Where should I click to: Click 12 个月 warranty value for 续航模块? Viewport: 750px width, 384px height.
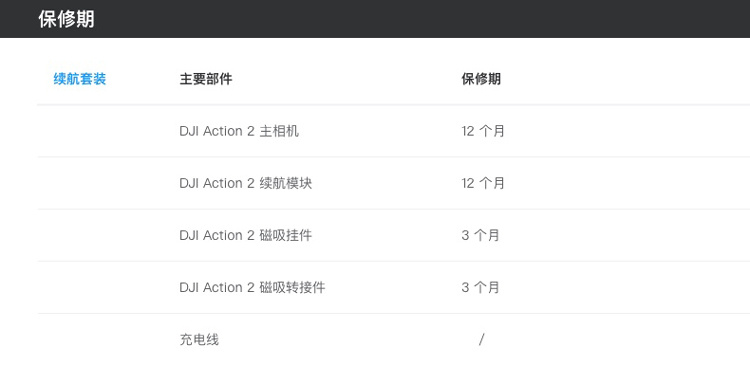click(483, 183)
